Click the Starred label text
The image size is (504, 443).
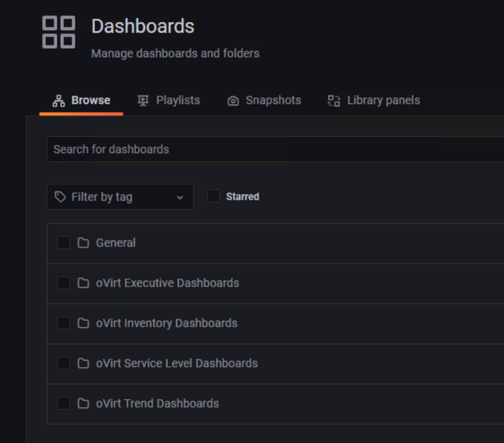click(x=243, y=197)
